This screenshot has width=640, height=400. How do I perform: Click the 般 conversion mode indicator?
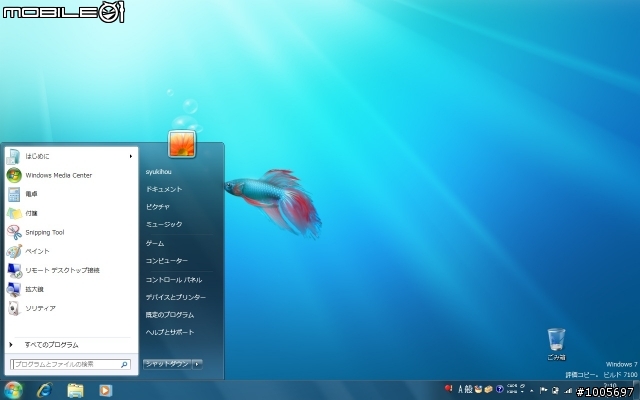click(x=469, y=389)
